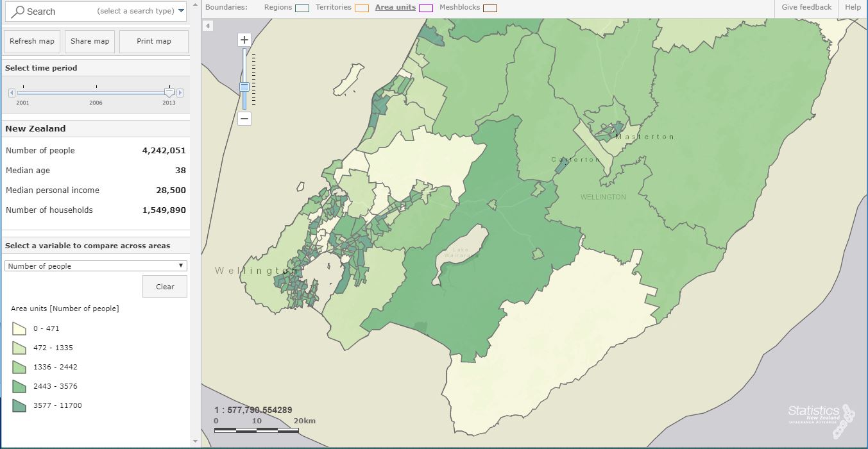Viewport: 868px width, 449px height.
Task: Switch boundaries to Regions
Action: point(278,8)
